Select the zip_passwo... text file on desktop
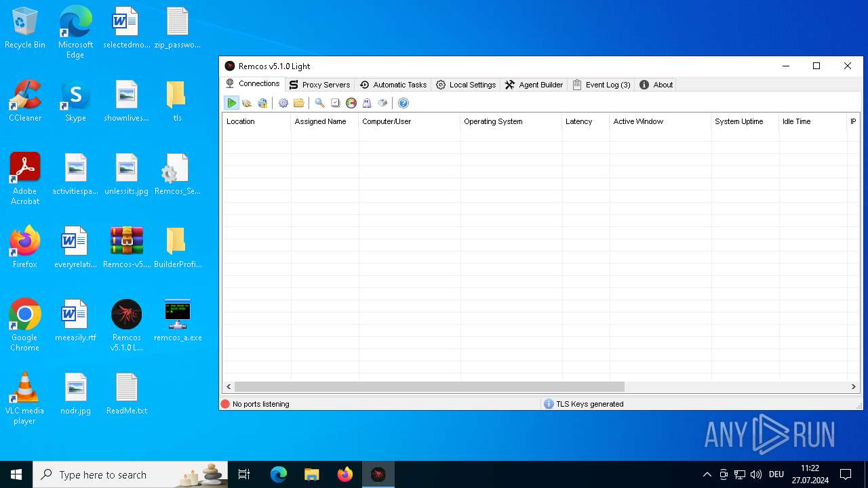 tap(178, 28)
